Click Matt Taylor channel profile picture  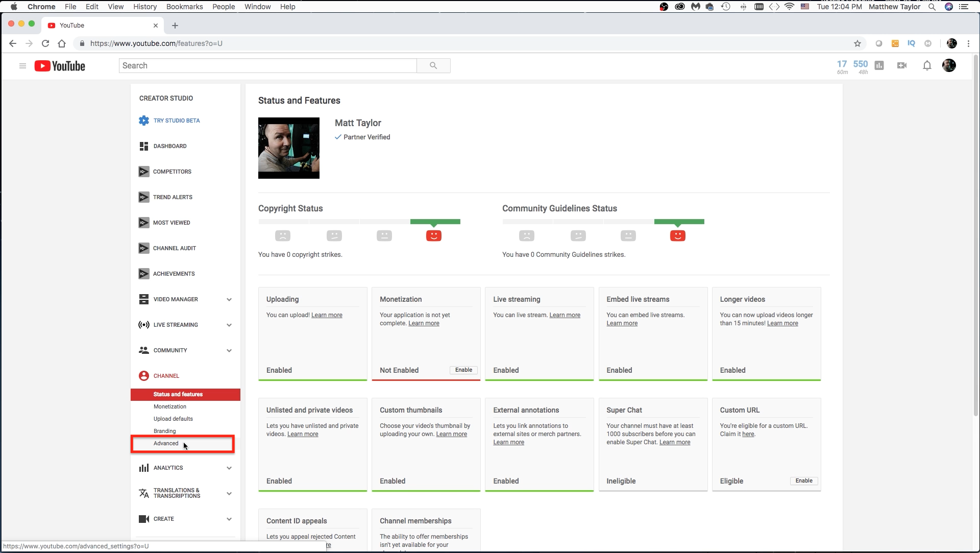pos(289,148)
